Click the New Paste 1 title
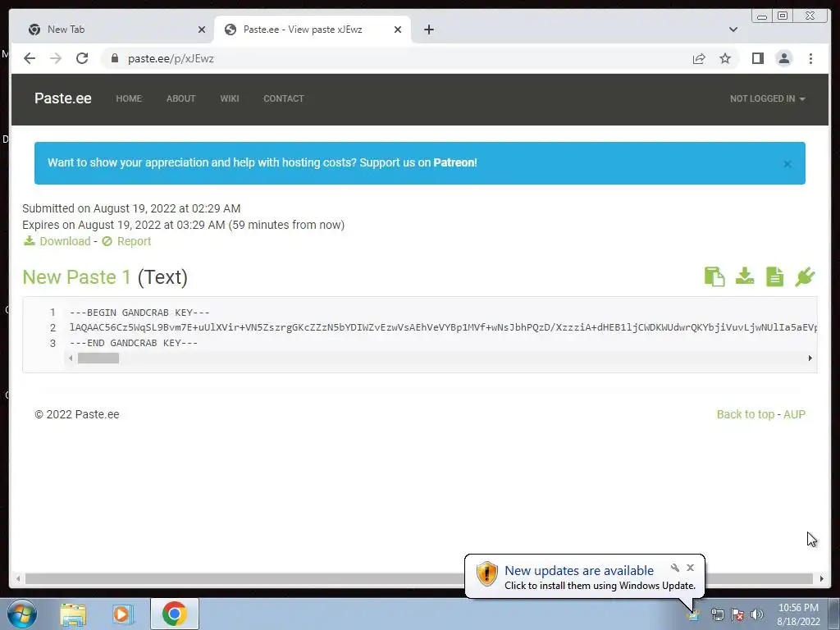Screen dimensions: 840x630 76,277
